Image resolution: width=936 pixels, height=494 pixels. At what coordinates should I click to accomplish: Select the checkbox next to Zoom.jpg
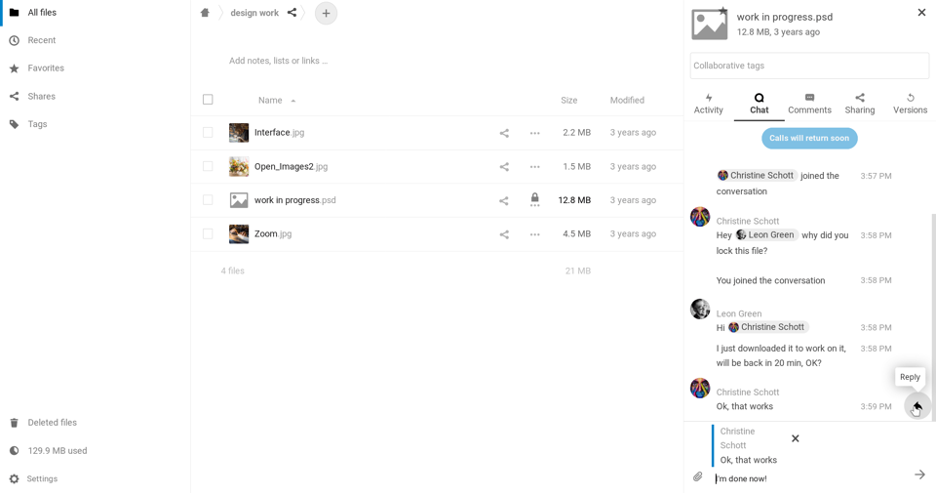point(208,234)
